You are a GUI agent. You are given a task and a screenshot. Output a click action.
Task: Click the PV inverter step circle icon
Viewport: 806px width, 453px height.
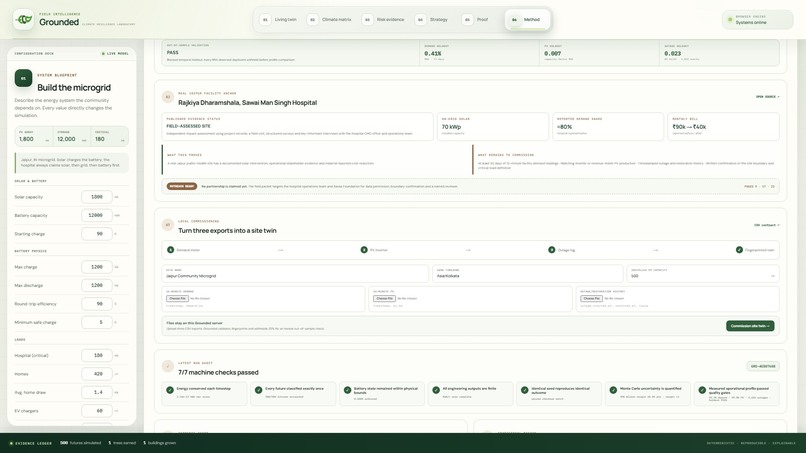(364, 250)
